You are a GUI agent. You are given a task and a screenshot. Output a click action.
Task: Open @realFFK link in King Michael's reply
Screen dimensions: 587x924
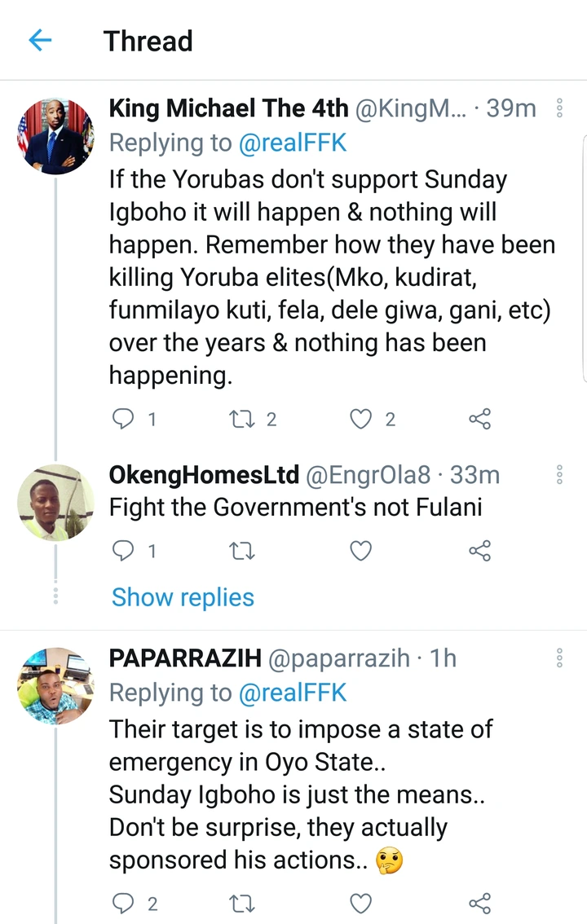293,143
